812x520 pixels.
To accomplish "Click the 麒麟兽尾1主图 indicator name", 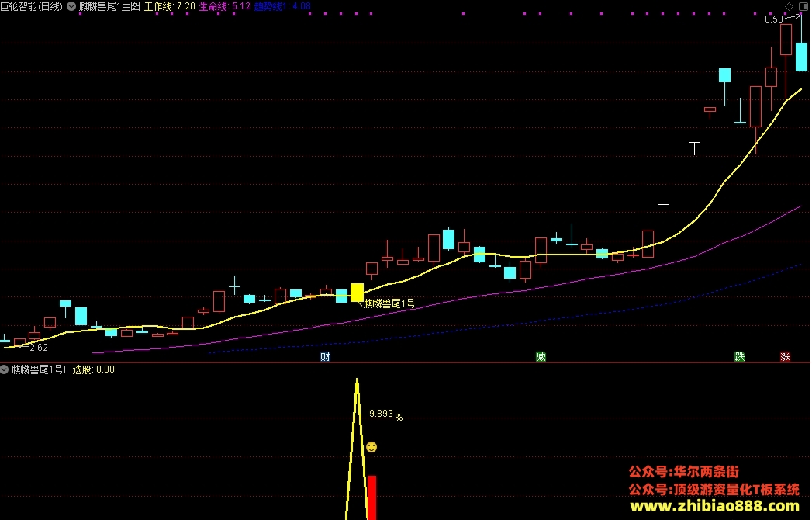I will 109,6.
